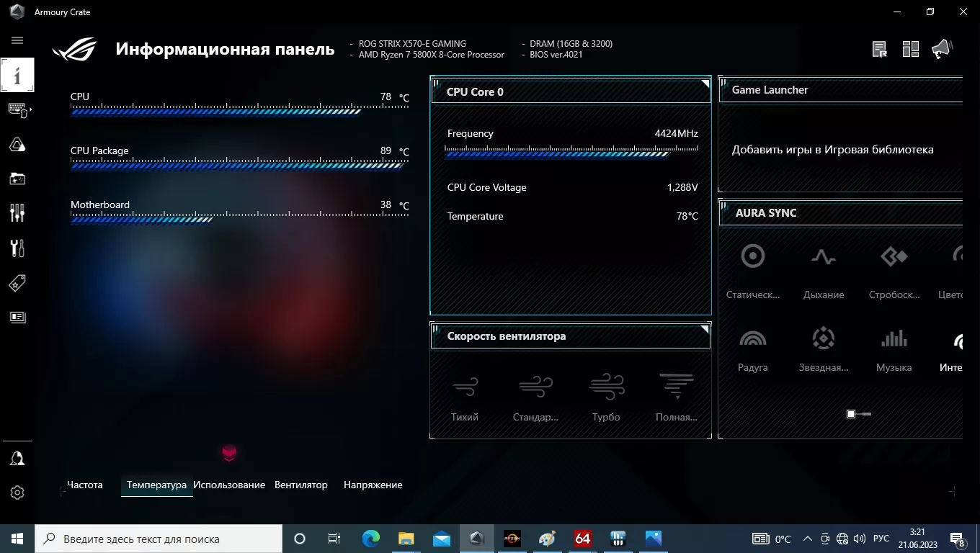This screenshot has width=980, height=553.
Task: Expand the small arrow beside the Device icon
Action: pyautogui.click(x=30, y=109)
